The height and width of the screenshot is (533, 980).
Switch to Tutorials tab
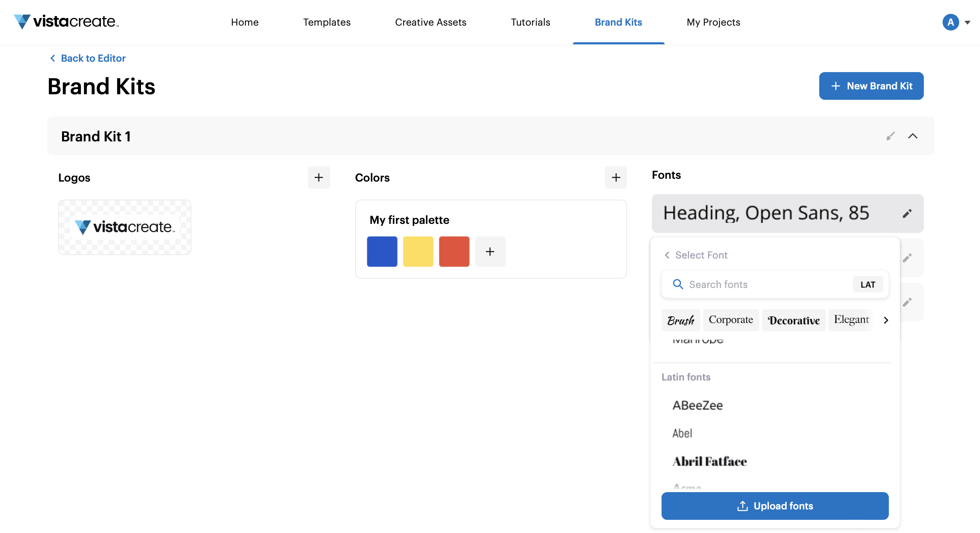(530, 22)
